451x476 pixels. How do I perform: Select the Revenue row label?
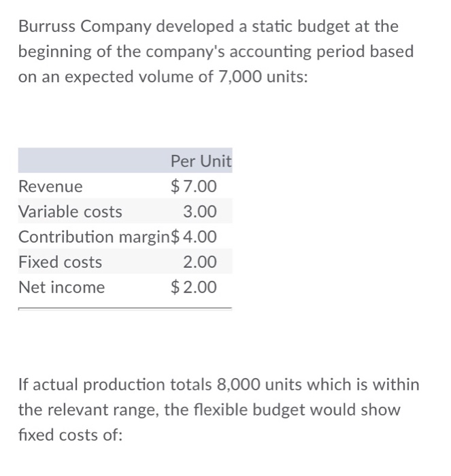click(50, 186)
